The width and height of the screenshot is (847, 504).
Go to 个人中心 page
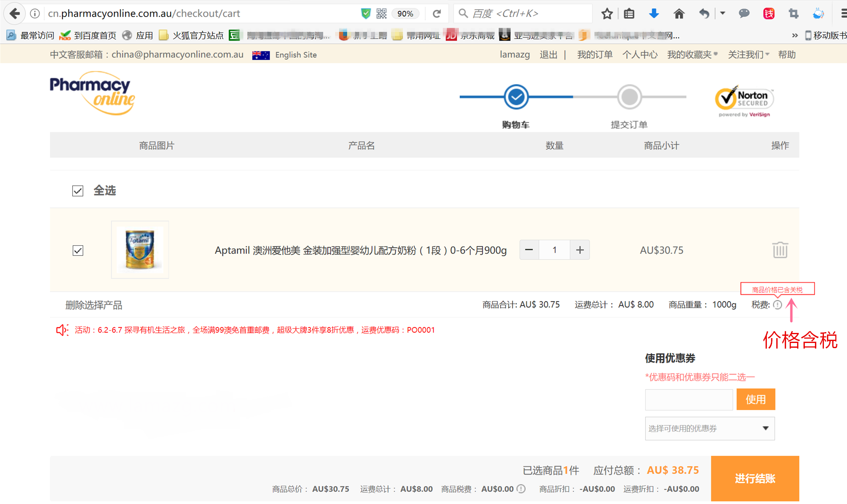coord(640,55)
